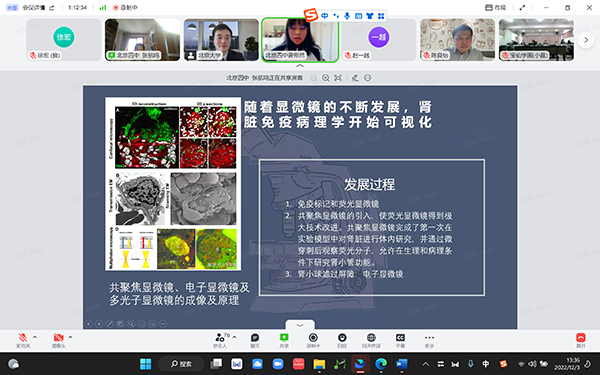Click the red leave meeting button

[581, 340]
